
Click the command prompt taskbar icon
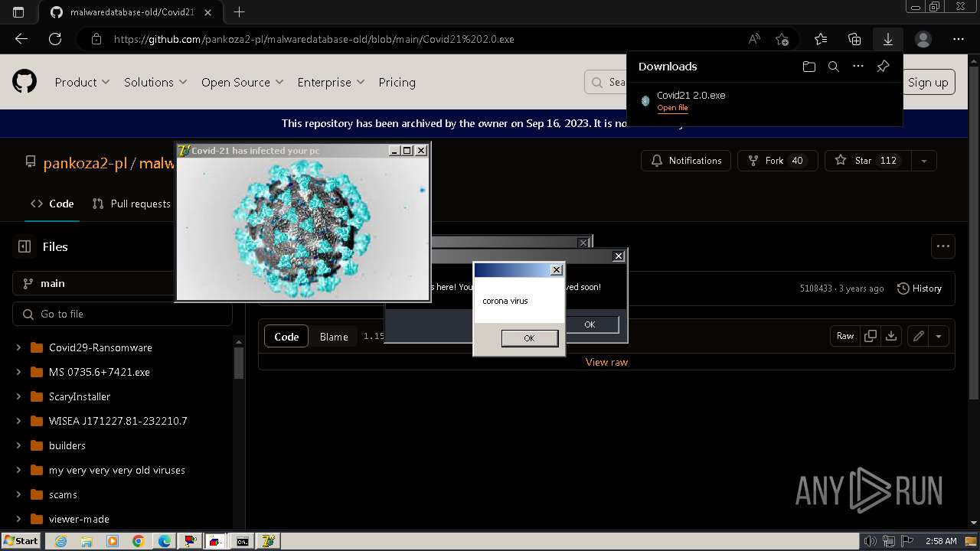[242, 541]
